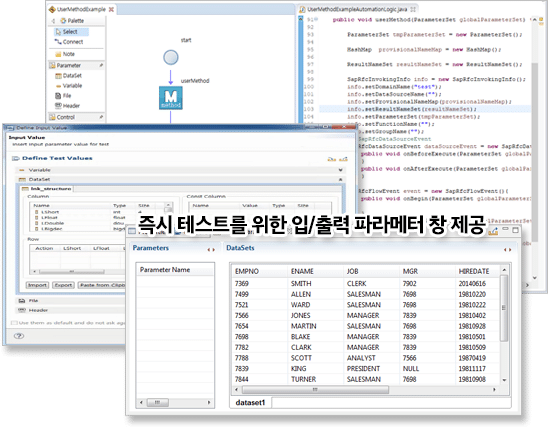
Task: Click the Export button
Action: coord(63,285)
